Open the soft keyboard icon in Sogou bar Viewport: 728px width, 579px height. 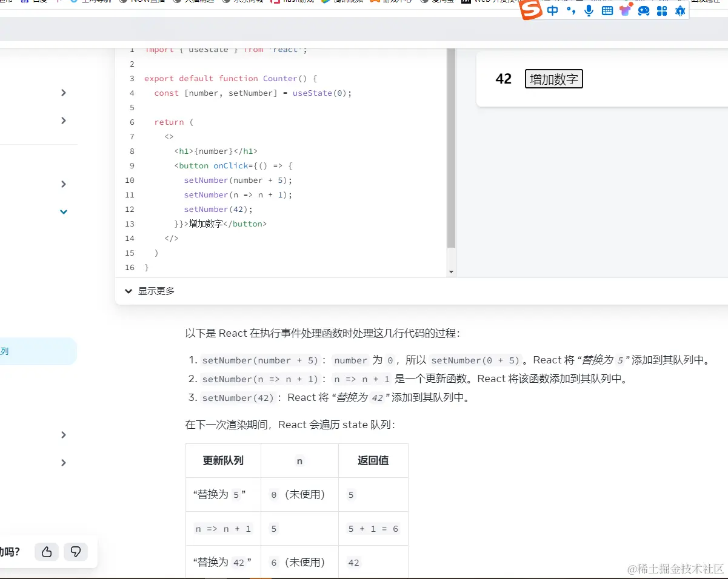[x=607, y=10]
